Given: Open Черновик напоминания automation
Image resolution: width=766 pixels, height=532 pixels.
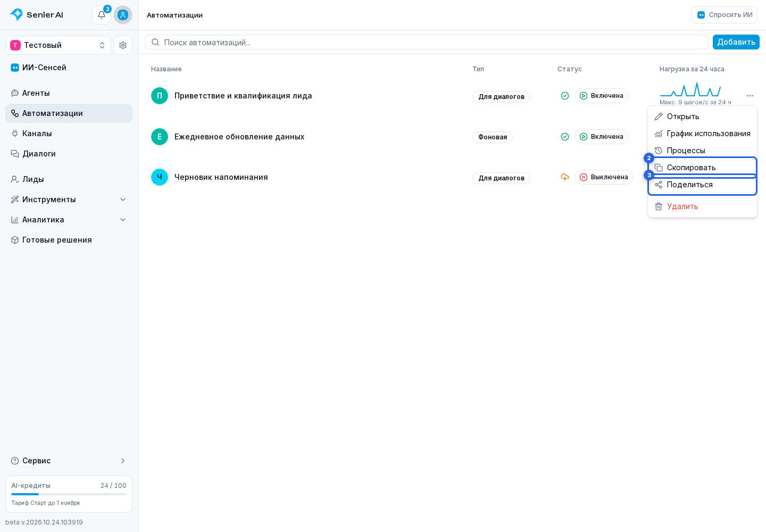Looking at the screenshot, I should point(221,177).
